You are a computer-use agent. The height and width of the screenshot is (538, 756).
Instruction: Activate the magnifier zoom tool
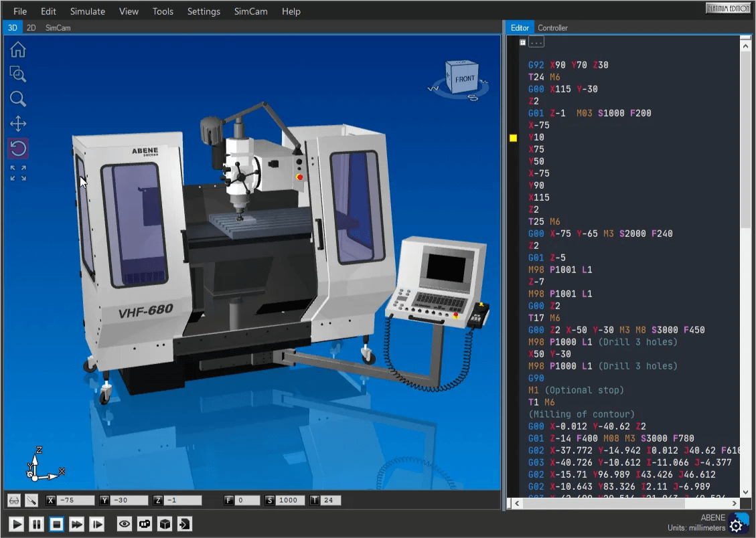click(18, 99)
